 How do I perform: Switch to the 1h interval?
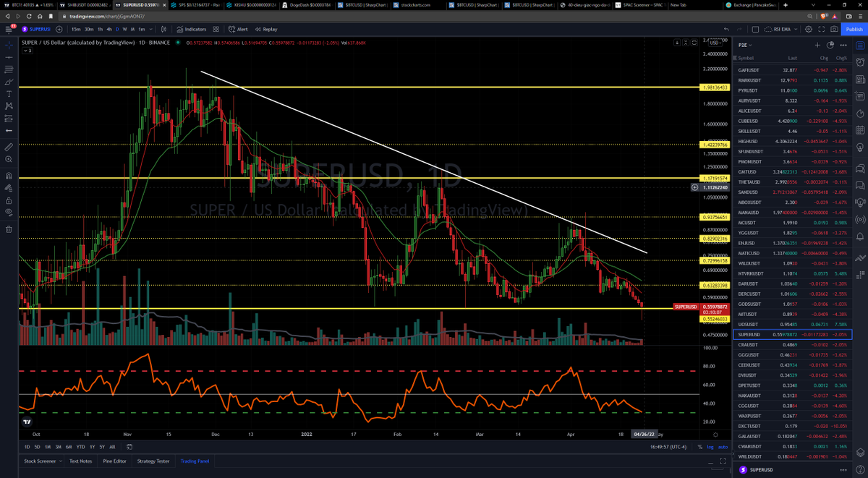[x=100, y=30]
